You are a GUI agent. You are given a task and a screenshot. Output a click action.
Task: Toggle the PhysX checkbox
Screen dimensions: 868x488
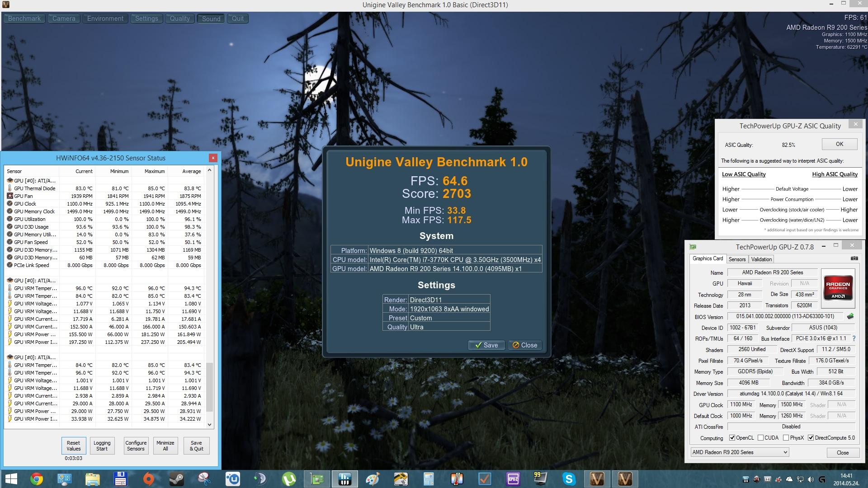(786, 438)
